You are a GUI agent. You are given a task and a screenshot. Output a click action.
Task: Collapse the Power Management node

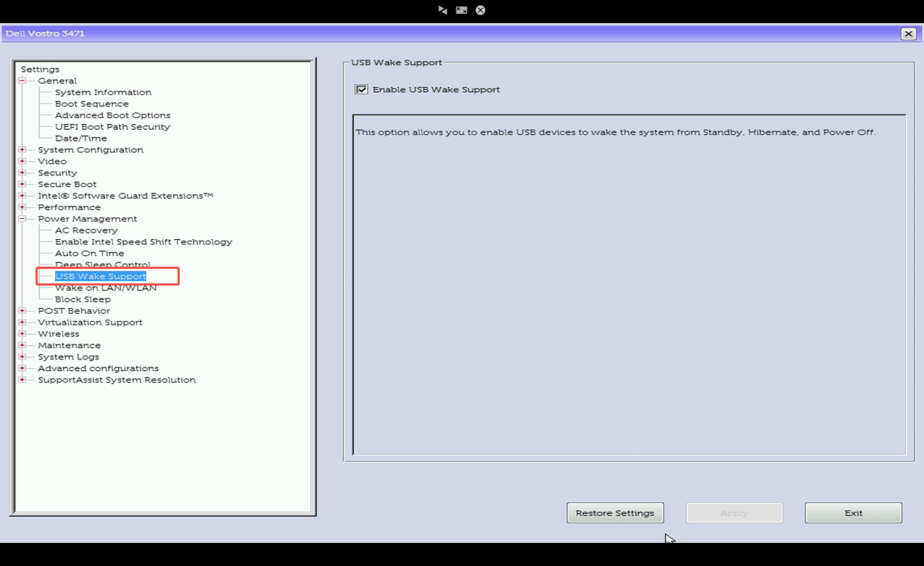point(22,219)
